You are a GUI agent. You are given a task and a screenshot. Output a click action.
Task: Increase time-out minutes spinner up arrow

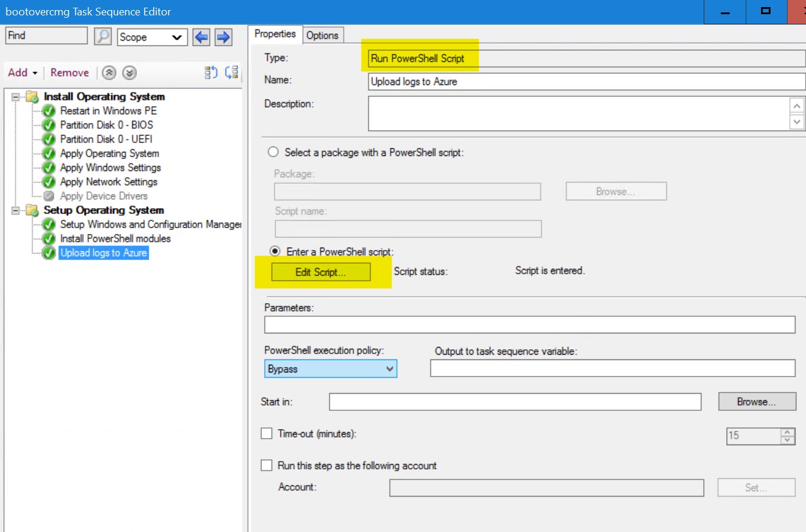click(787, 432)
